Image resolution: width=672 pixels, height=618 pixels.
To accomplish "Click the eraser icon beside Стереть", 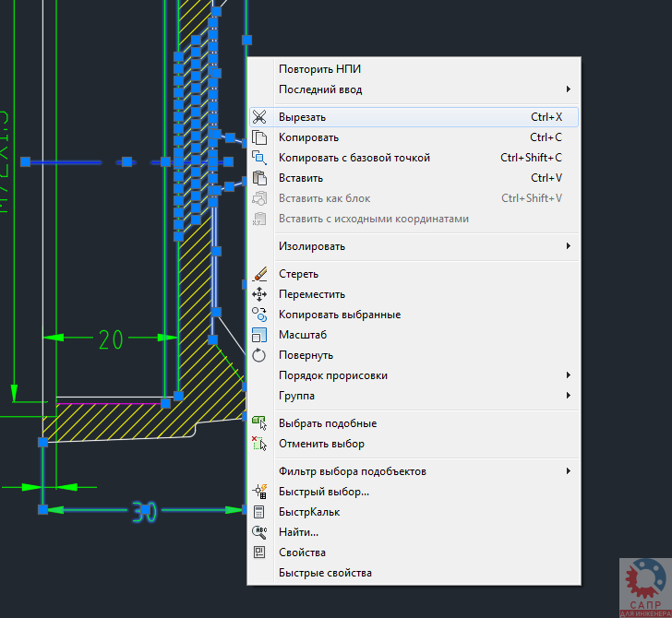I will 259,274.
